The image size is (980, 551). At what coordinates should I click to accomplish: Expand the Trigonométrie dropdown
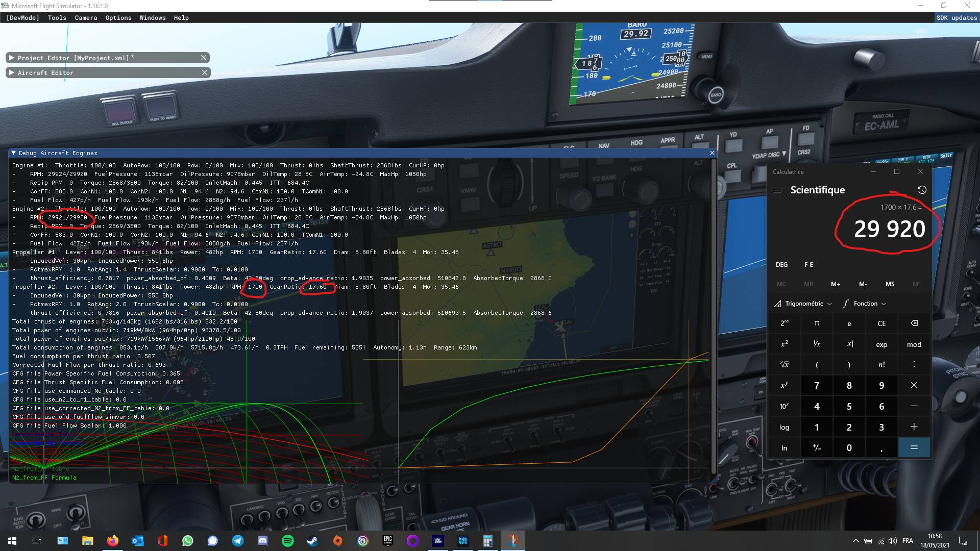803,304
